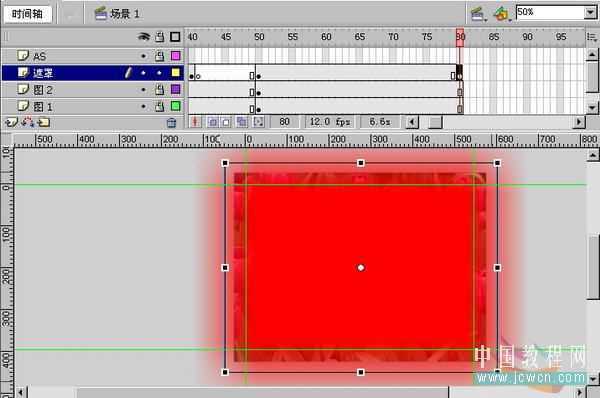
Task: Click the scene clapperboard icon beside 场景 1
Action: (101, 14)
